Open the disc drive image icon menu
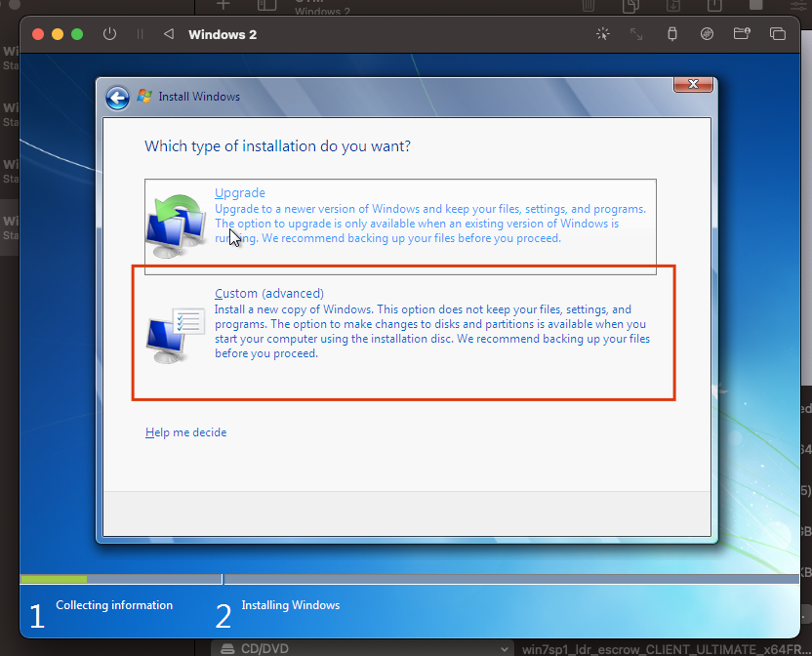Screen dimensions: 812x656 click(707, 34)
